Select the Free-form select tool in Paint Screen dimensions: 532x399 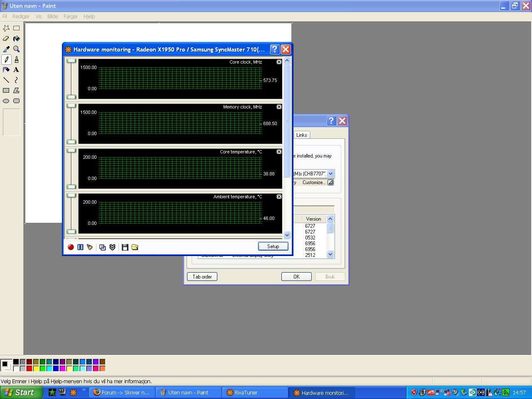[x=6, y=28]
